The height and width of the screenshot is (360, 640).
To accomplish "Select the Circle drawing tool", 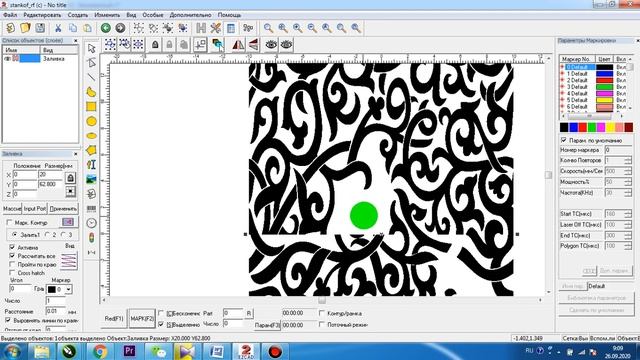I will (91, 121).
